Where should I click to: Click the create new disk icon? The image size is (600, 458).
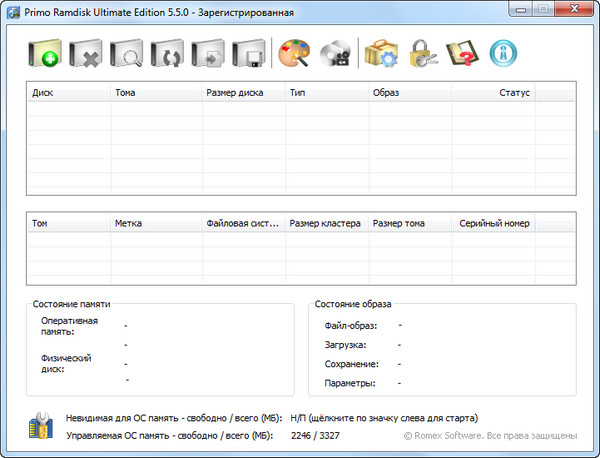[45, 53]
